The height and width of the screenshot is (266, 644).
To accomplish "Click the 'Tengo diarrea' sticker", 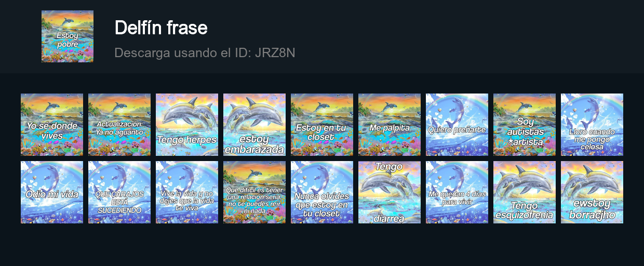I will [x=390, y=192].
